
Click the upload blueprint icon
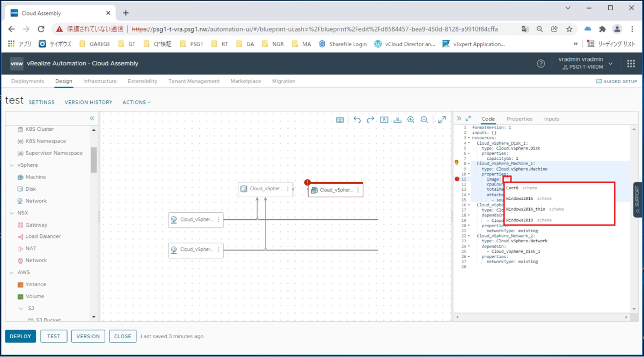click(384, 120)
